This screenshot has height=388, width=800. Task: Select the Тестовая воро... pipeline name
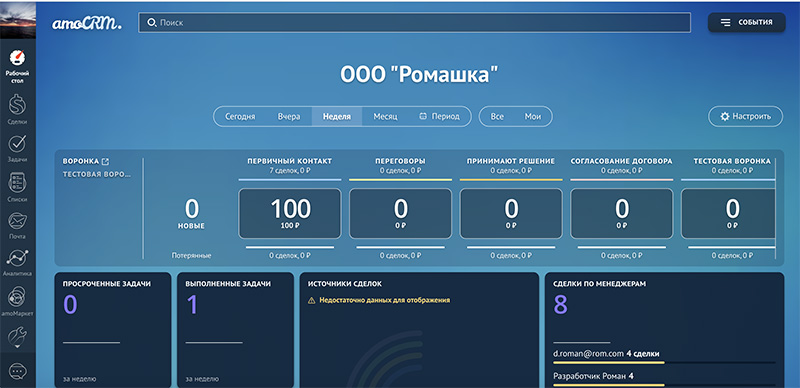(96, 174)
